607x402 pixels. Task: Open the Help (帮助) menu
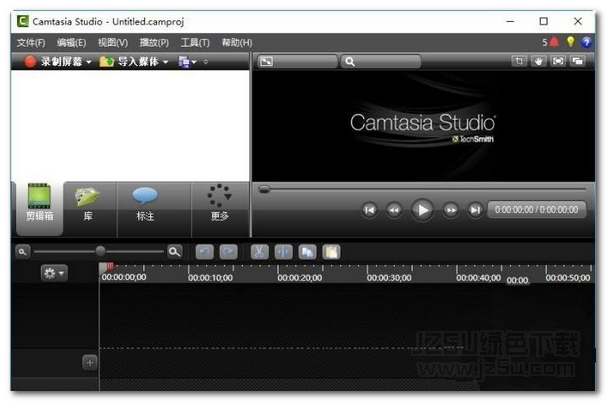tap(237, 43)
